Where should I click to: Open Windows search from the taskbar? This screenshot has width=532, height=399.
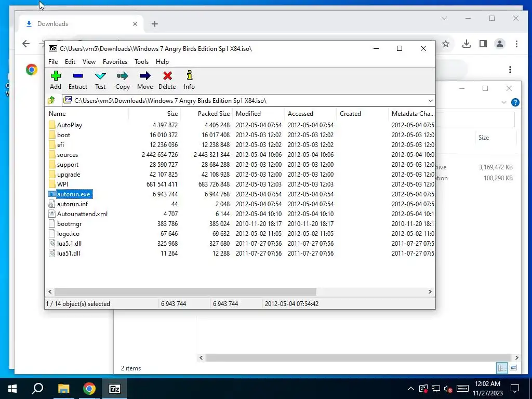37,389
